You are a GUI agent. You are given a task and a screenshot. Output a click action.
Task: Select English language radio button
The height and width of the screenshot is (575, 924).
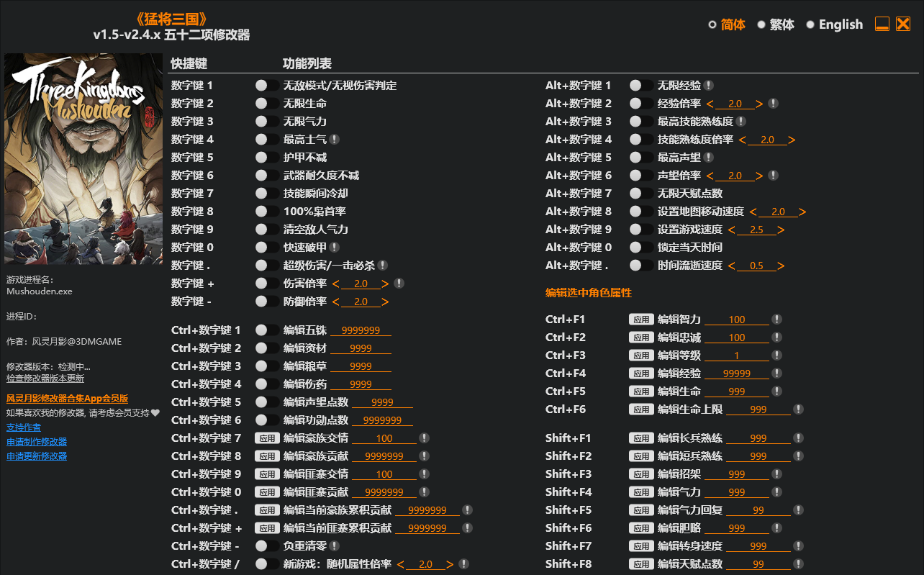tap(810, 24)
